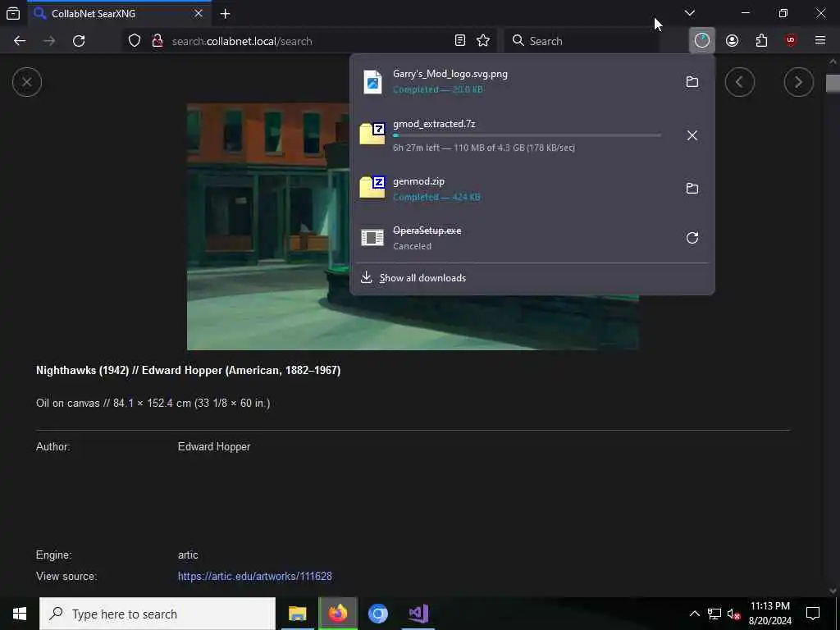Screen dimensions: 840x630
Task: Close the downloads panel via toolbar button
Action: 702,41
